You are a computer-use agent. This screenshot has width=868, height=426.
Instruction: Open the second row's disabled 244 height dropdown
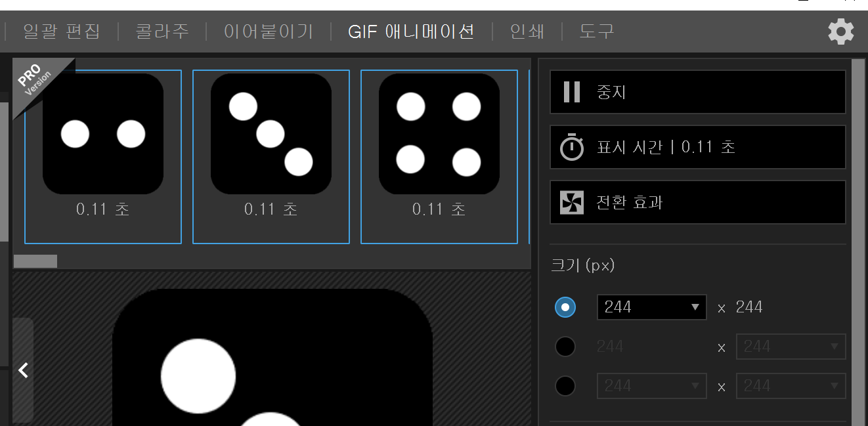point(791,347)
